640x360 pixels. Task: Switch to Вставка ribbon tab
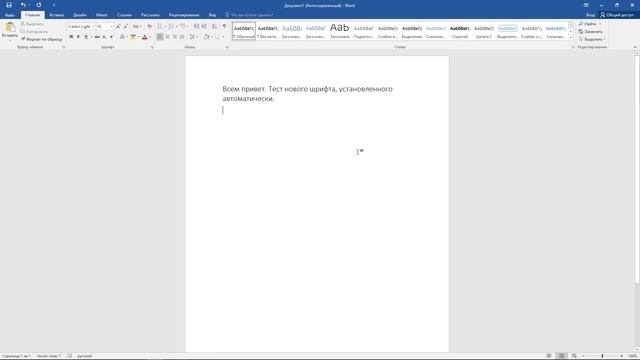(x=56, y=15)
